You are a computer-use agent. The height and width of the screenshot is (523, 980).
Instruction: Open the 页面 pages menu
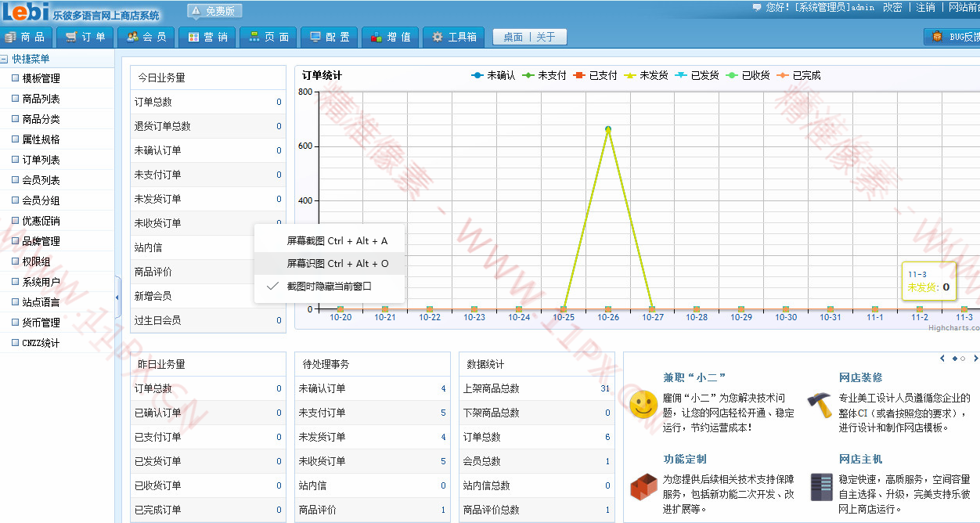coord(268,37)
